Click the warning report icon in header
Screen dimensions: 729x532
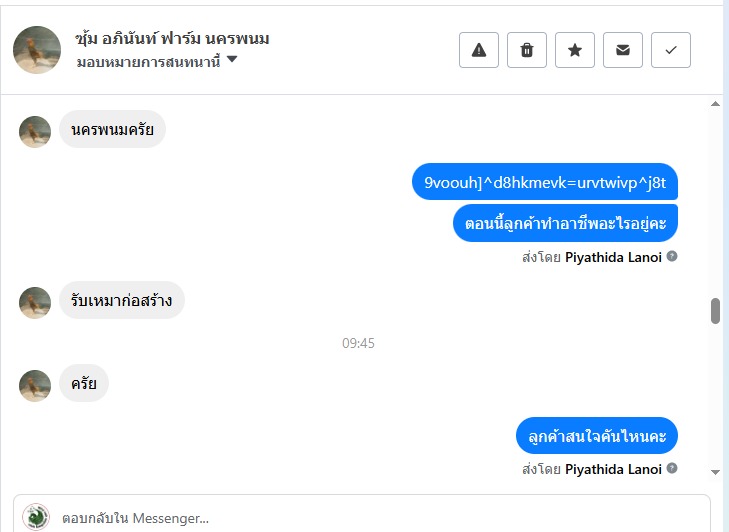pos(479,50)
